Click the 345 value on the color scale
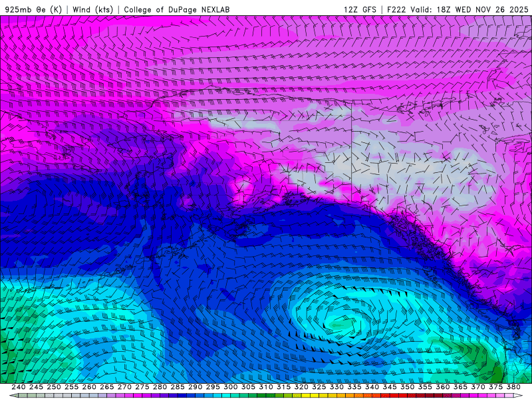 (390, 387)
